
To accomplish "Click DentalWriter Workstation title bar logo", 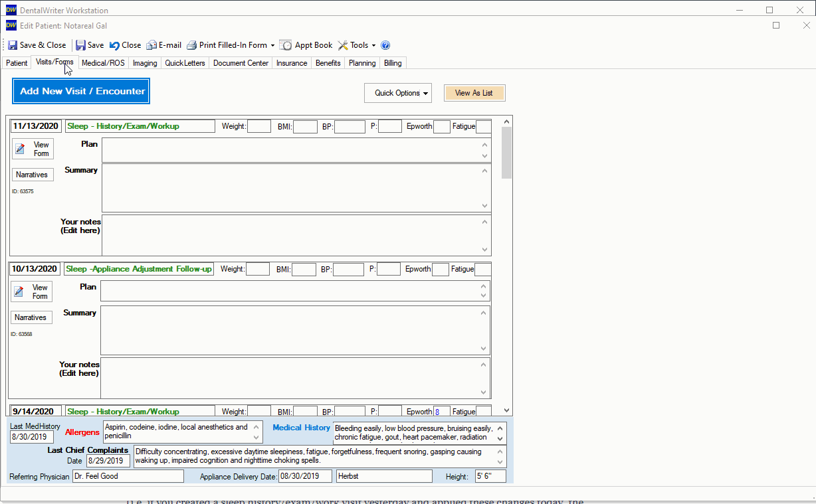I will tap(11, 10).
